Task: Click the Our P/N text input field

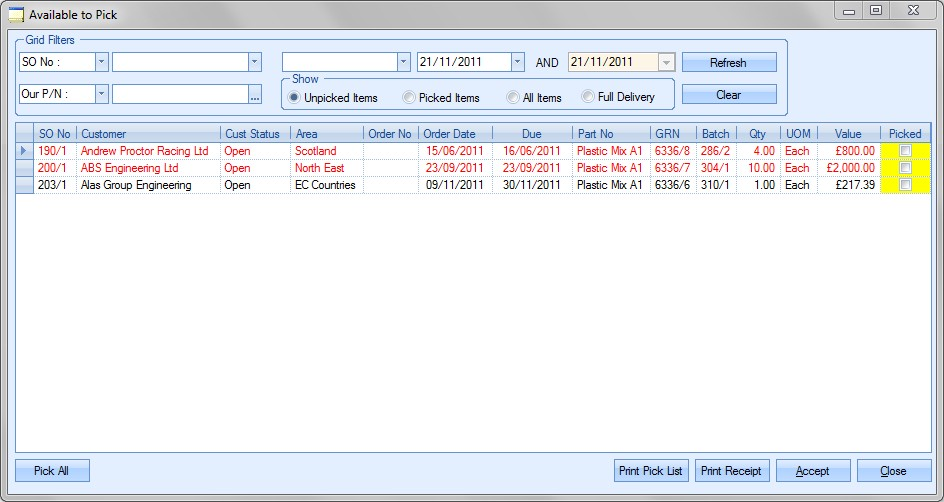Action: point(180,95)
